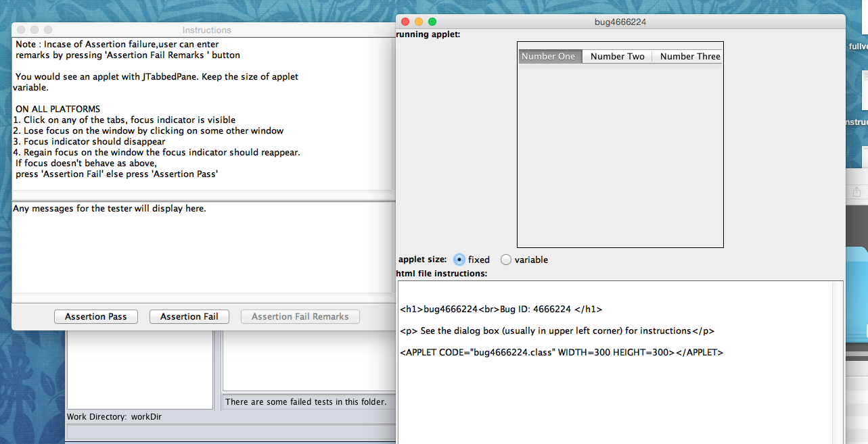Image resolution: width=868 pixels, height=444 pixels.
Task: Select the 'fixed' applet size option
Action: click(x=459, y=260)
